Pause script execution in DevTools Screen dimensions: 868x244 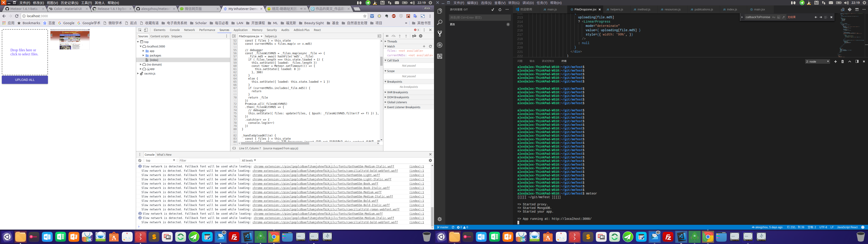coord(387,36)
